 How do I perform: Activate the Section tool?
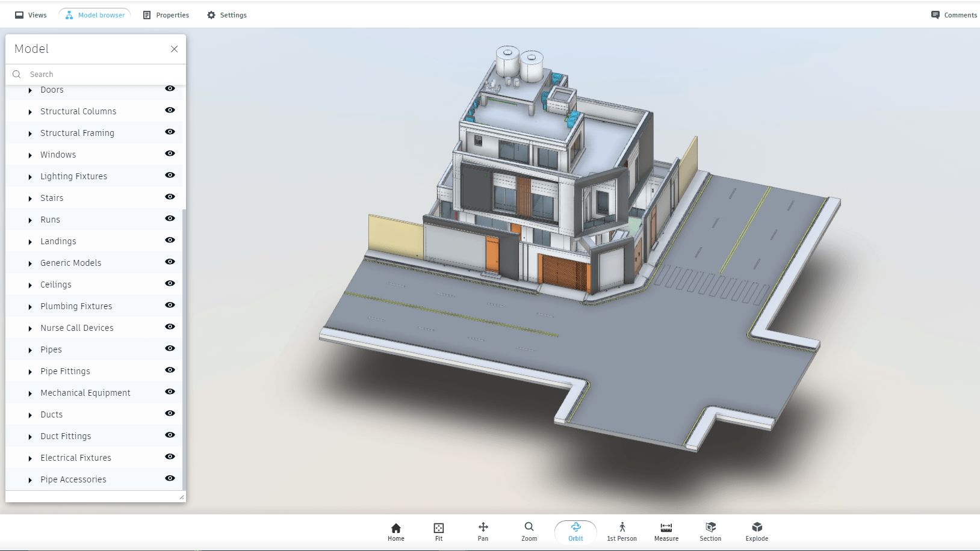point(710,532)
